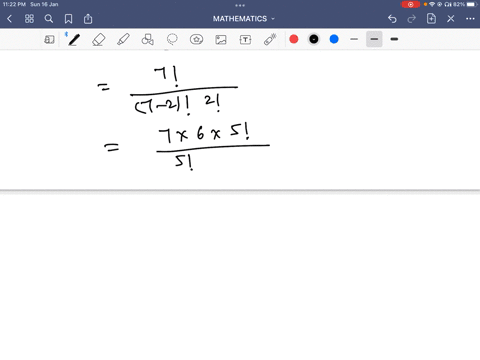
Task: Open the MATHEMATICS notebook title dropdown
Action: 244,19
